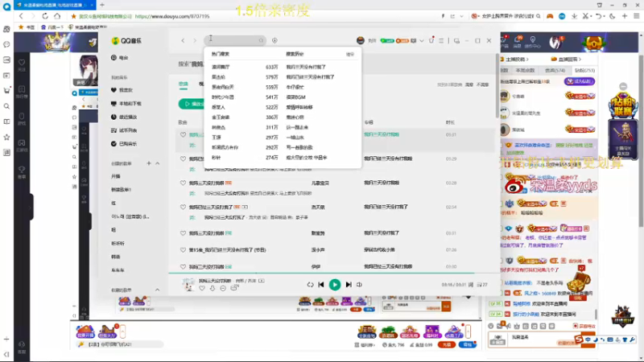Open playlist 车车车
This screenshot has width=644, height=362.
pos(118,270)
